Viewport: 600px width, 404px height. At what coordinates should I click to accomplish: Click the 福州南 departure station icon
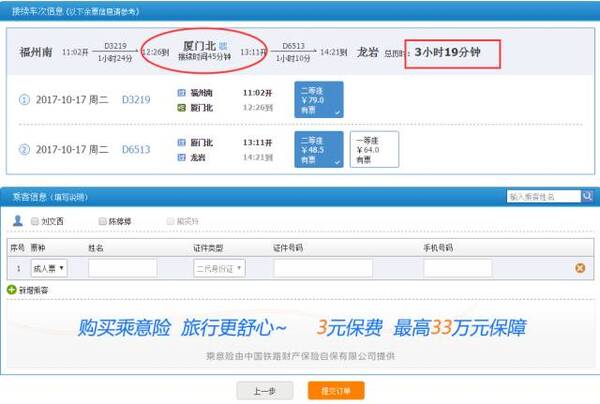(x=182, y=92)
